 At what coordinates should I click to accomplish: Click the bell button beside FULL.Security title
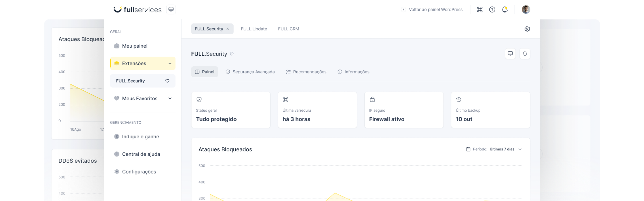(x=525, y=54)
